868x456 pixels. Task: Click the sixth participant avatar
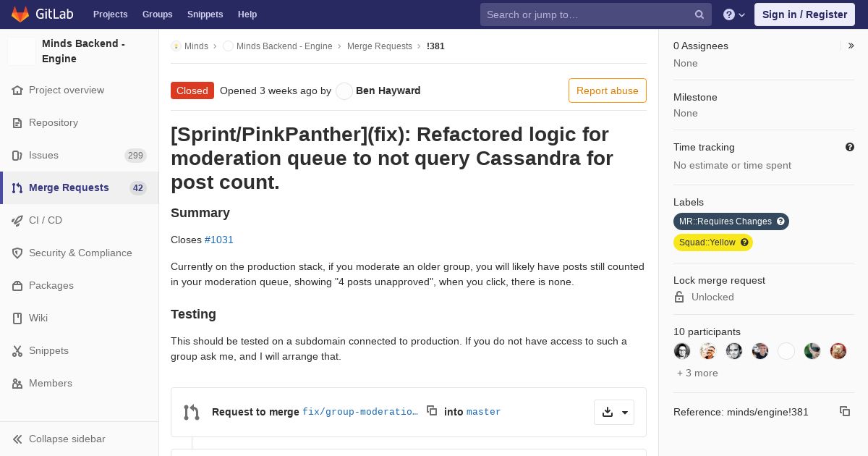point(812,351)
